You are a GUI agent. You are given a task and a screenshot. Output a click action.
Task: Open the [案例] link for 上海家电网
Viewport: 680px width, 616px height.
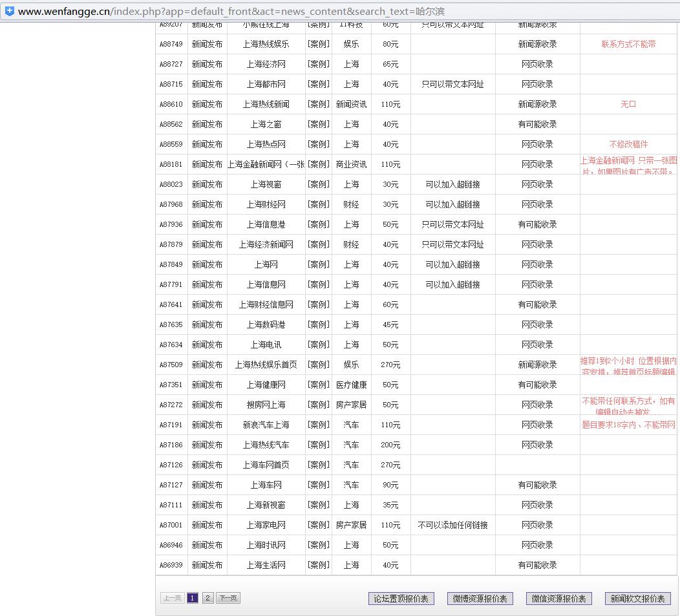(x=318, y=526)
